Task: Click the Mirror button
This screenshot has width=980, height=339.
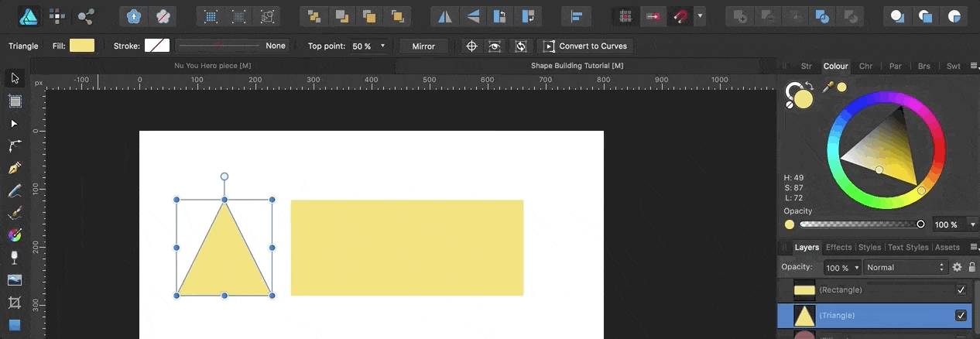Action: [x=423, y=46]
